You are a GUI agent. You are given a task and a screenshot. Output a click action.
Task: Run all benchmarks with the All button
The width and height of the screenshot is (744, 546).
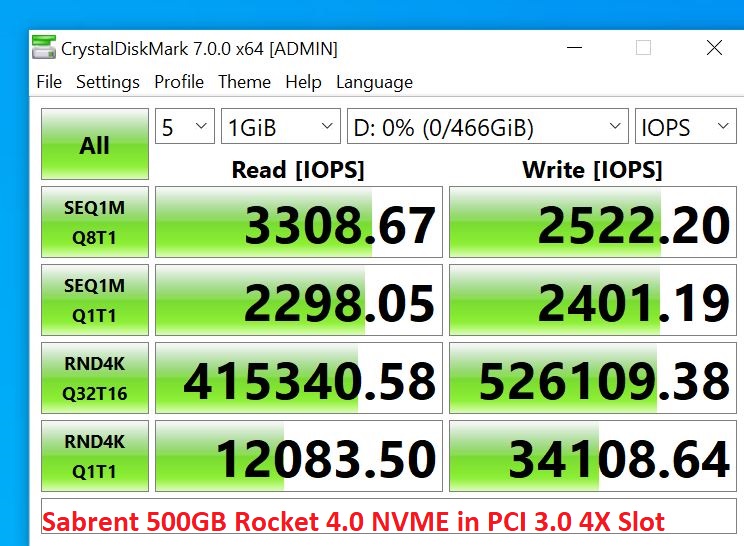[x=95, y=144]
